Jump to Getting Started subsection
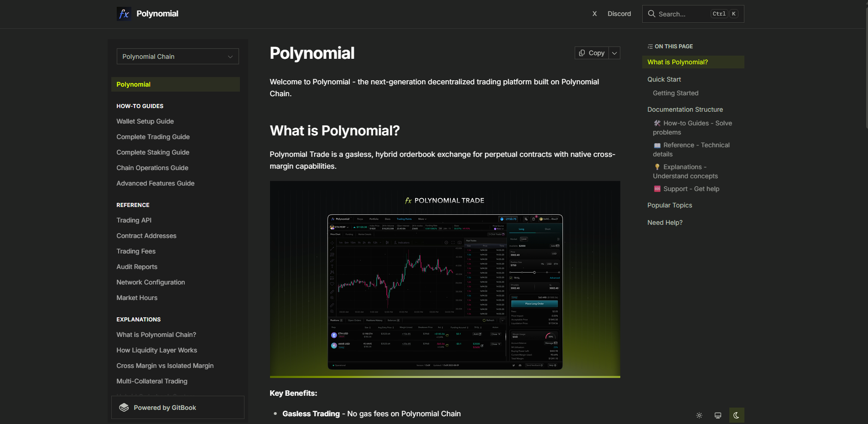 click(x=676, y=93)
